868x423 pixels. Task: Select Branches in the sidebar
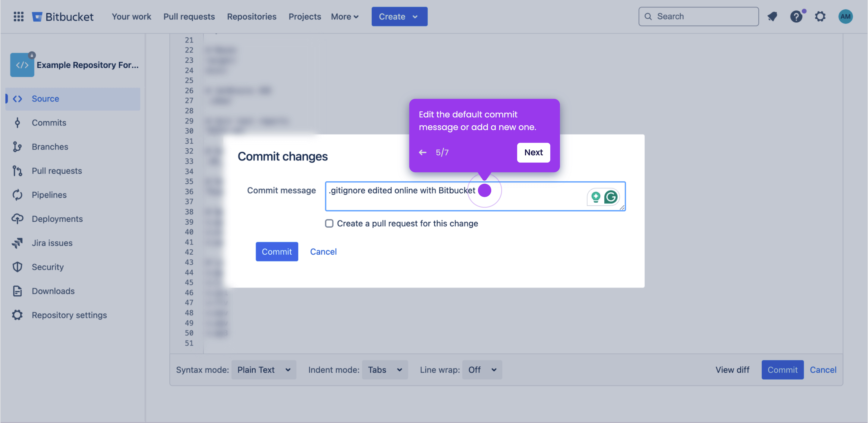pyautogui.click(x=73, y=147)
